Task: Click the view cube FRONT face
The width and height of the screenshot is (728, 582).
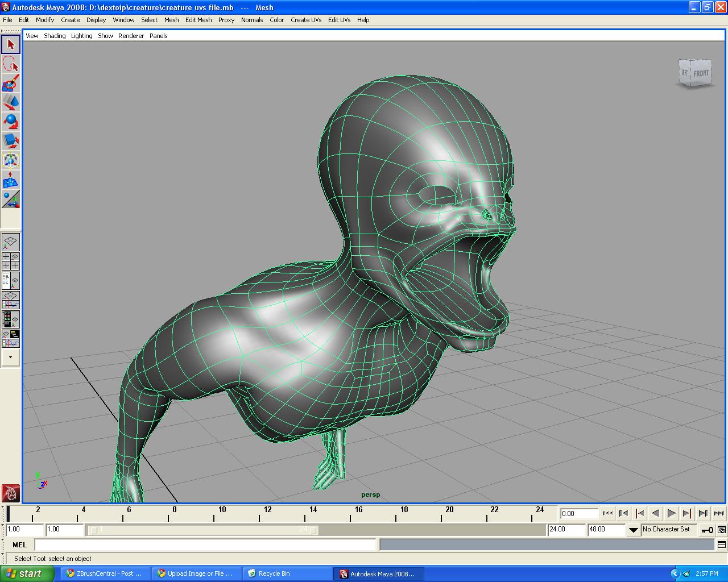Action: pyautogui.click(x=701, y=73)
